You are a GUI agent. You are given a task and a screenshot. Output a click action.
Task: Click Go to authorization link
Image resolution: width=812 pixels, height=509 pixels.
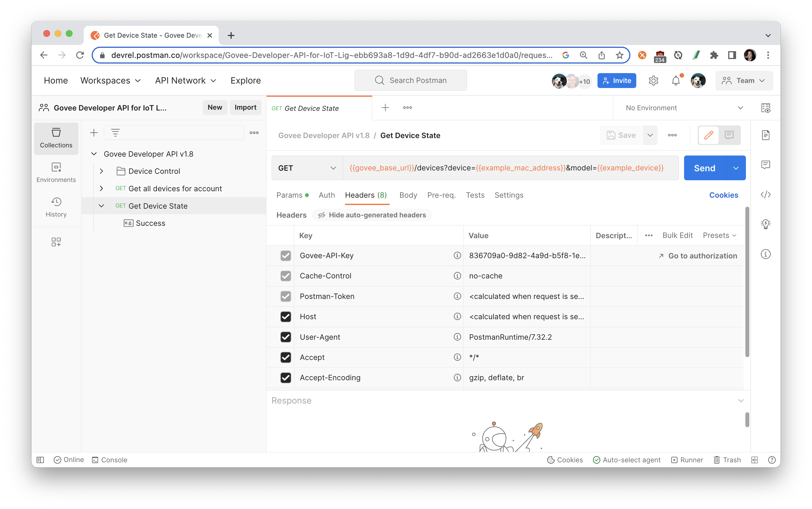coord(698,256)
